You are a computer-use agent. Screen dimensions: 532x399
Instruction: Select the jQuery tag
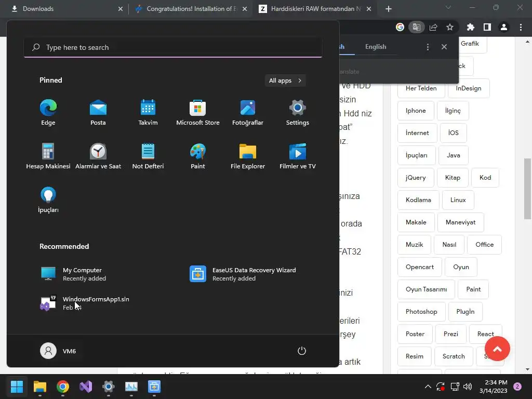coord(416,178)
